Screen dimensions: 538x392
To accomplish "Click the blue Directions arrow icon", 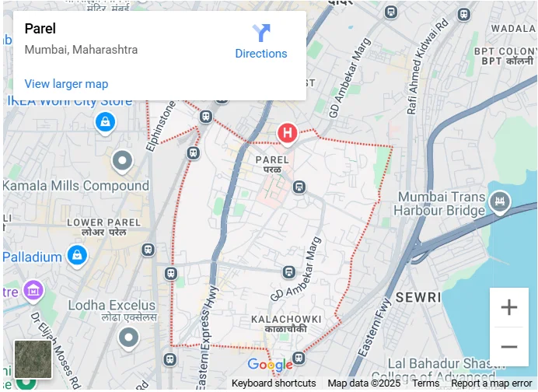I will 261,33.
